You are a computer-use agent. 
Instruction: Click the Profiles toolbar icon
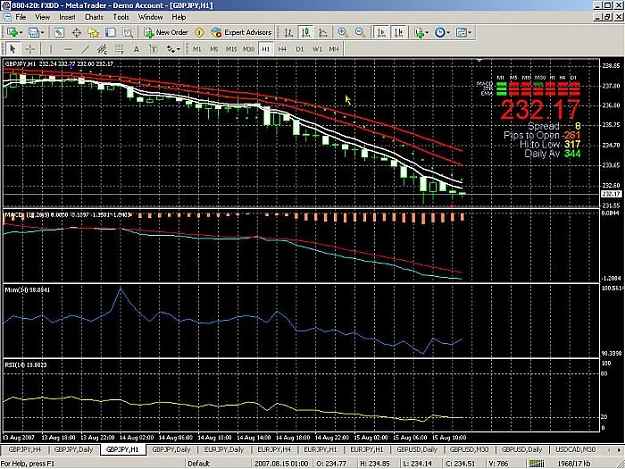[x=33, y=32]
